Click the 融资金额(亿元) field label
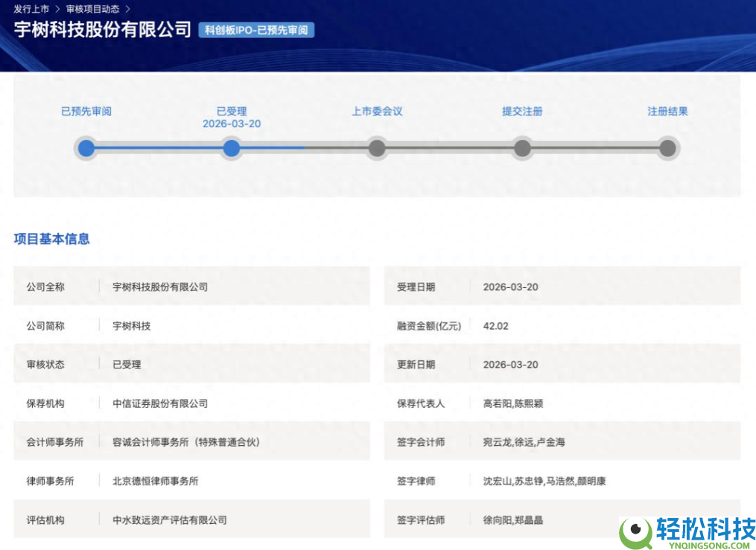Screen dimensions: 756x550 coord(429,326)
